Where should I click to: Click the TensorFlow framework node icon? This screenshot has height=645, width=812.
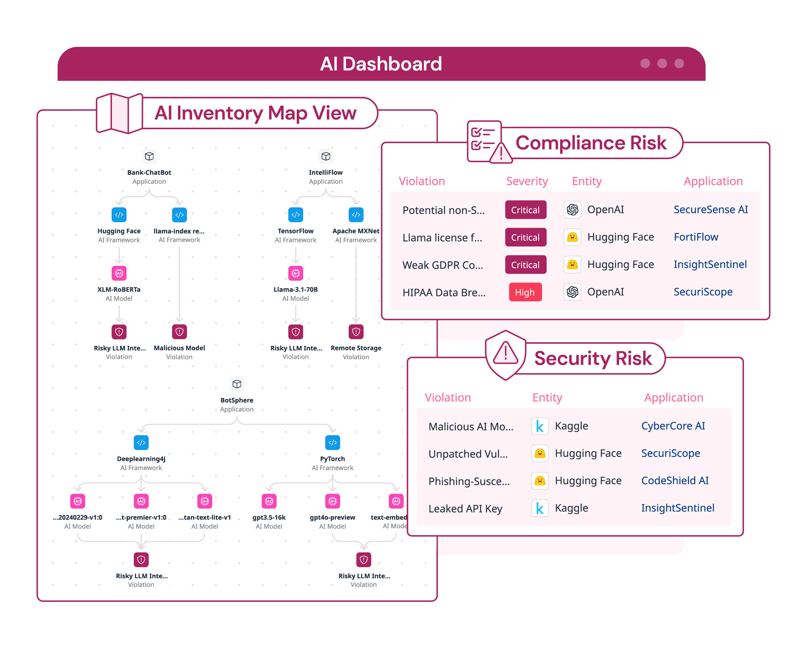[x=296, y=215]
